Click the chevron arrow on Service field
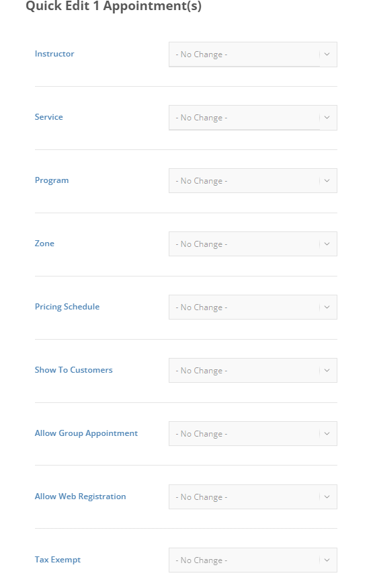This screenshot has width=373, height=588. [327, 117]
